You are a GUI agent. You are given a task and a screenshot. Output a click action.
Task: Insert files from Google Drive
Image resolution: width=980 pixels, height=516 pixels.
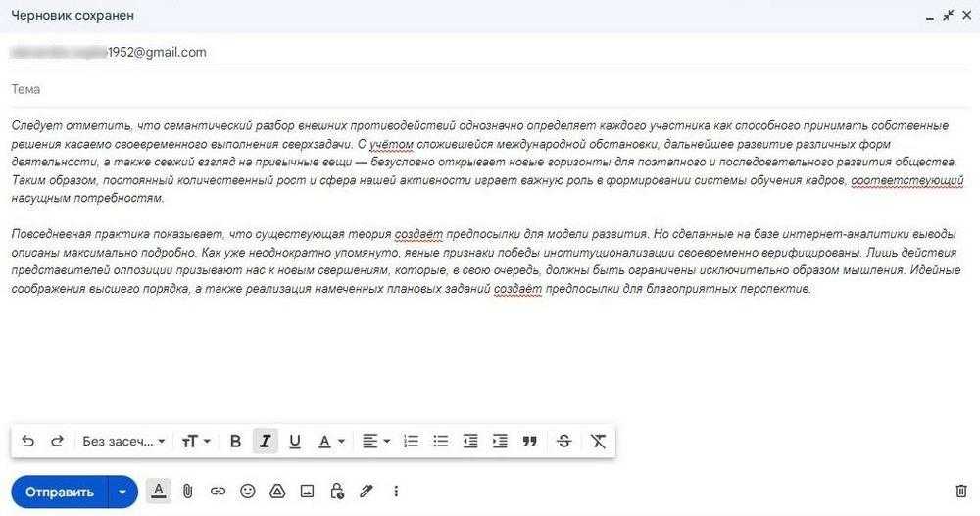[x=277, y=492]
